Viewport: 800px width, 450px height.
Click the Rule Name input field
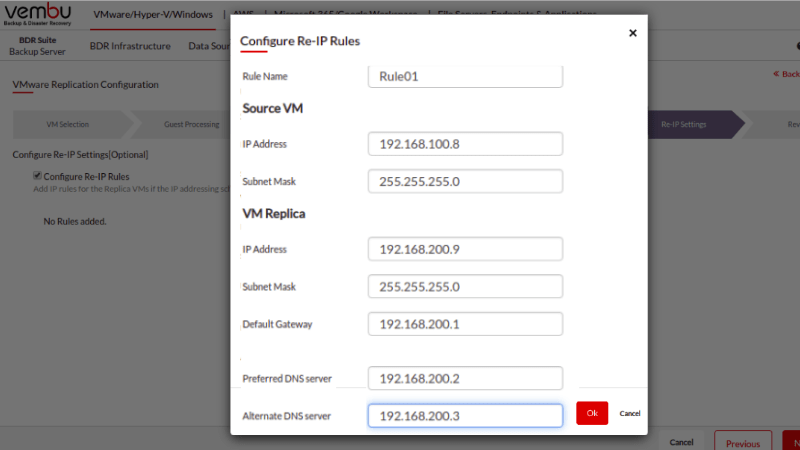point(465,76)
